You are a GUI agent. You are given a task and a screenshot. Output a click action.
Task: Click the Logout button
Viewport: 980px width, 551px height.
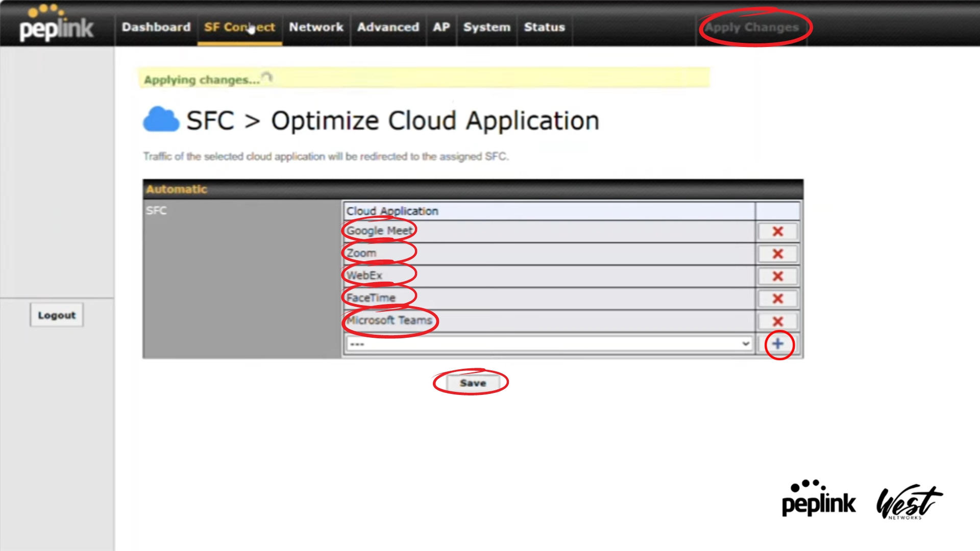[x=57, y=315]
